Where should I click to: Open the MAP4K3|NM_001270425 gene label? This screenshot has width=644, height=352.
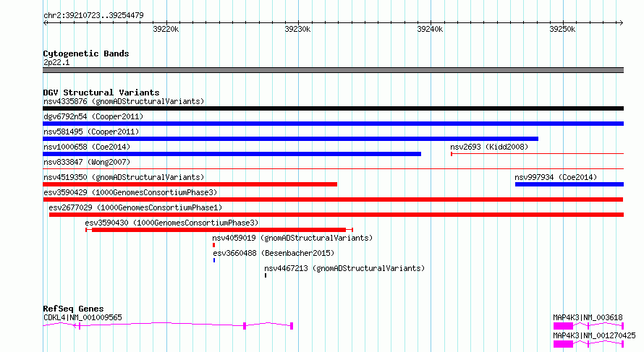594,335
